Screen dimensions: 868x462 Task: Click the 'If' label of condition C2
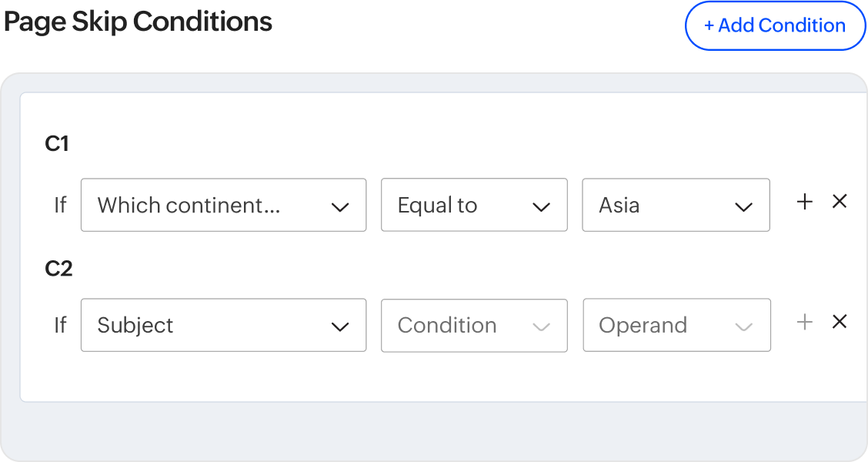tap(60, 325)
